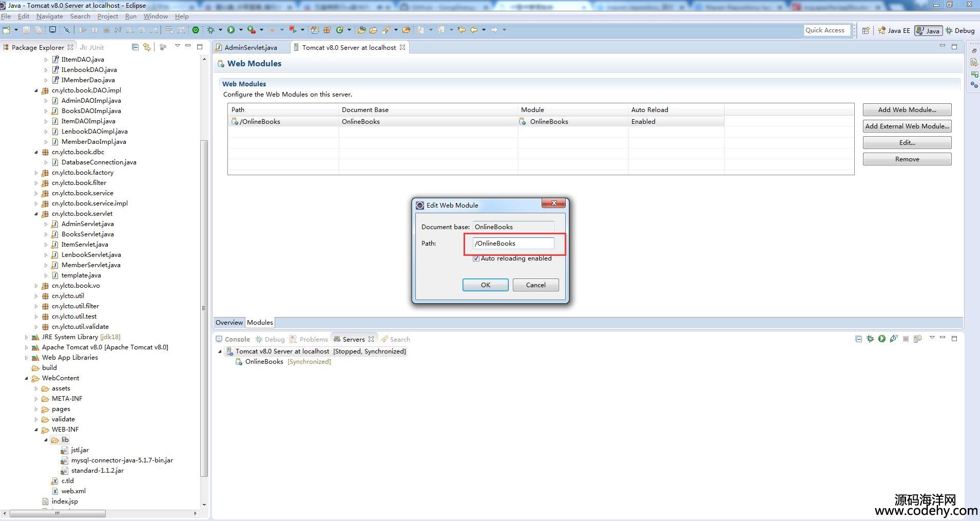Click the Quick Access search field

(x=827, y=30)
